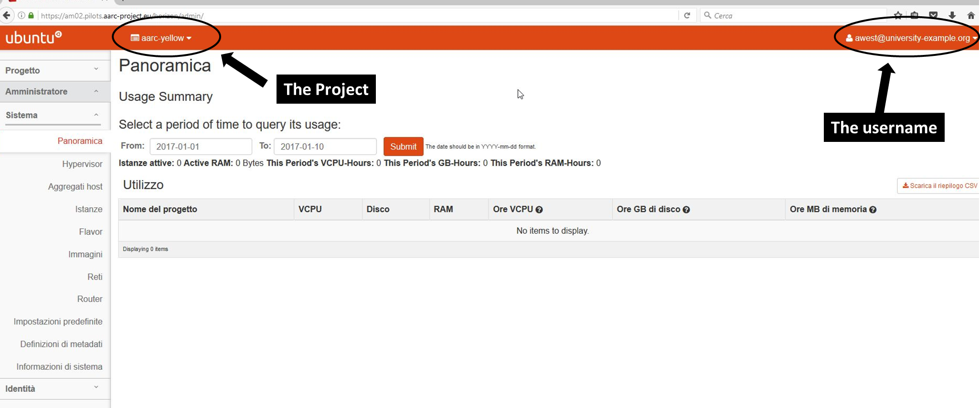
Task: Click the green padlock security icon
Action: point(31,15)
